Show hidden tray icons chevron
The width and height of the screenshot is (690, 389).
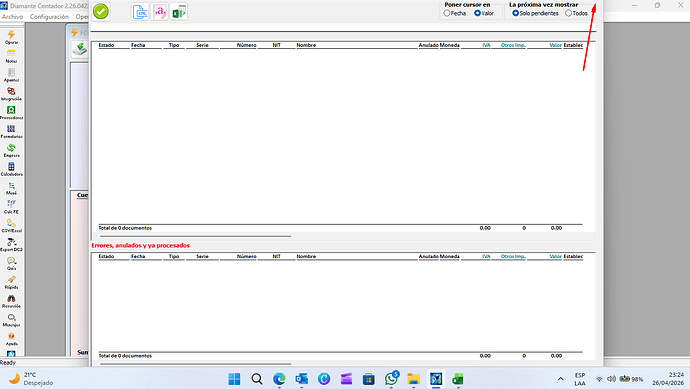[561, 379]
